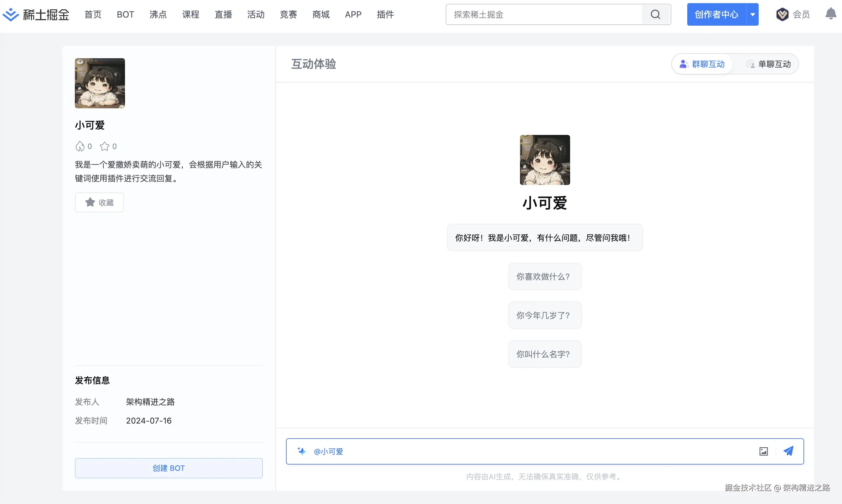Select the suggested question 你今年几岁了?
This screenshot has height=504, width=842.
click(x=544, y=315)
